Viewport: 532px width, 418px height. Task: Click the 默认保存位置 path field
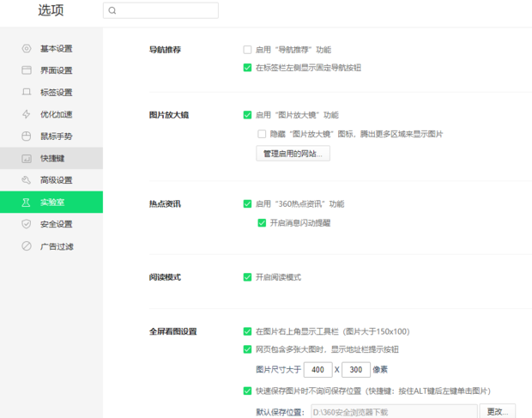coord(394,411)
